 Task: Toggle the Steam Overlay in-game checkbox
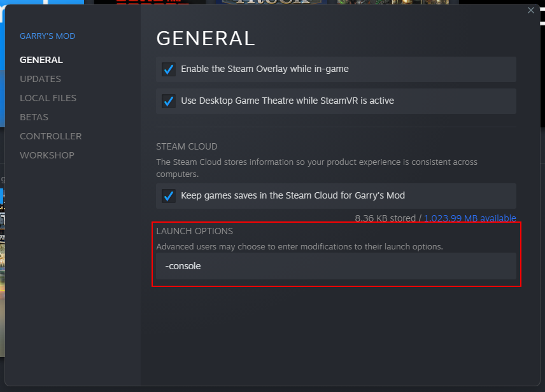click(169, 69)
